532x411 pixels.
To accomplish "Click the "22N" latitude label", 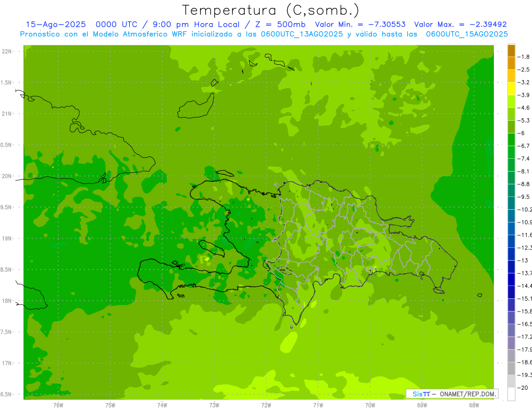I will click(x=7, y=51).
